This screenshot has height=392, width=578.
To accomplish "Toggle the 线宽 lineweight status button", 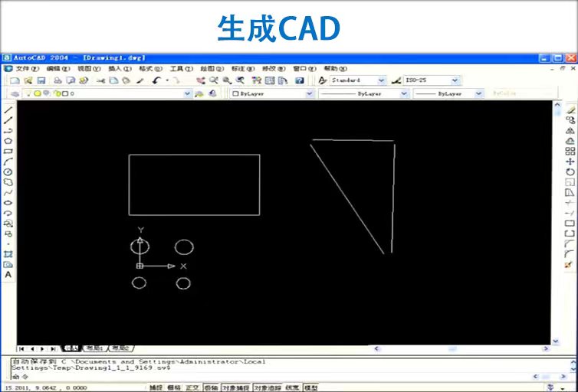I will pyautogui.click(x=292, y=387).
